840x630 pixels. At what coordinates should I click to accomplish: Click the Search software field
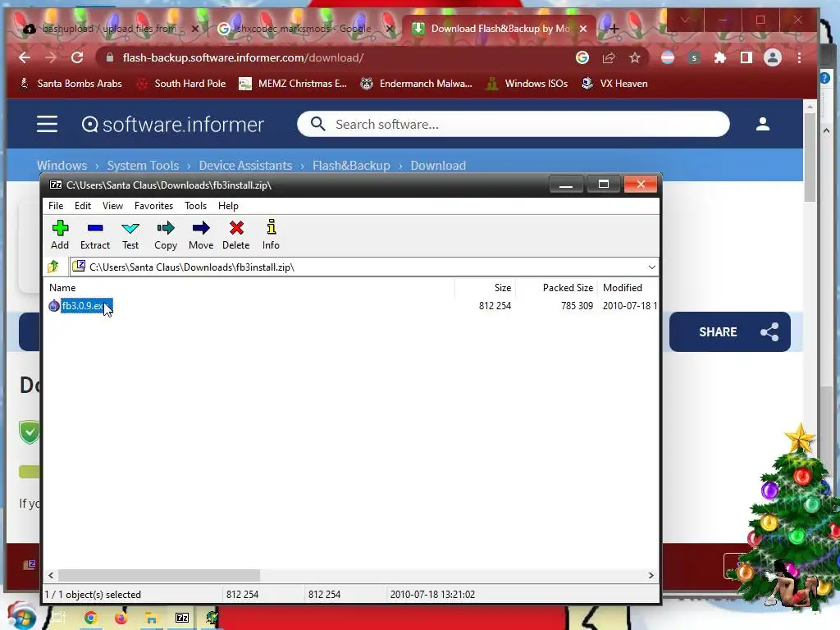click(514, 125)
